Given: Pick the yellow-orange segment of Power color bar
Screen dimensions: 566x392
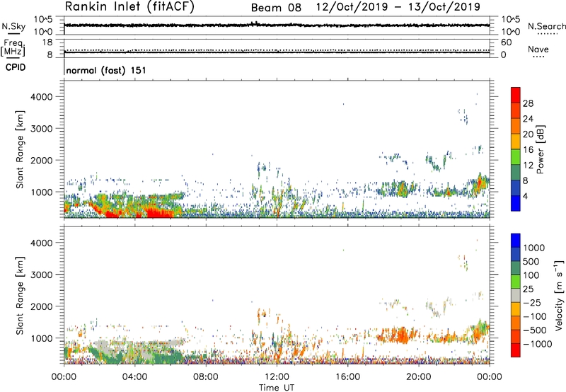Looking at the screenshot, I should [516, 142].
